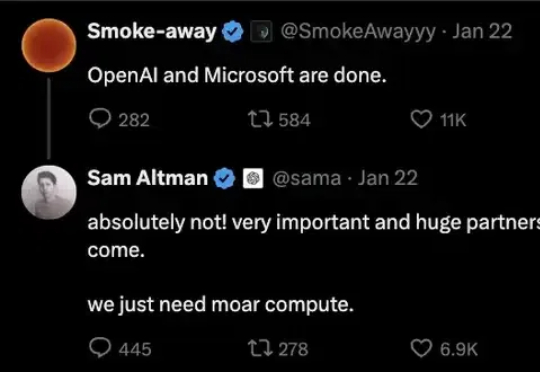Open Sam Altman's "we just need moar compute" reply
Viewport: 540px width, 372px height.
[x=221, y=304]
